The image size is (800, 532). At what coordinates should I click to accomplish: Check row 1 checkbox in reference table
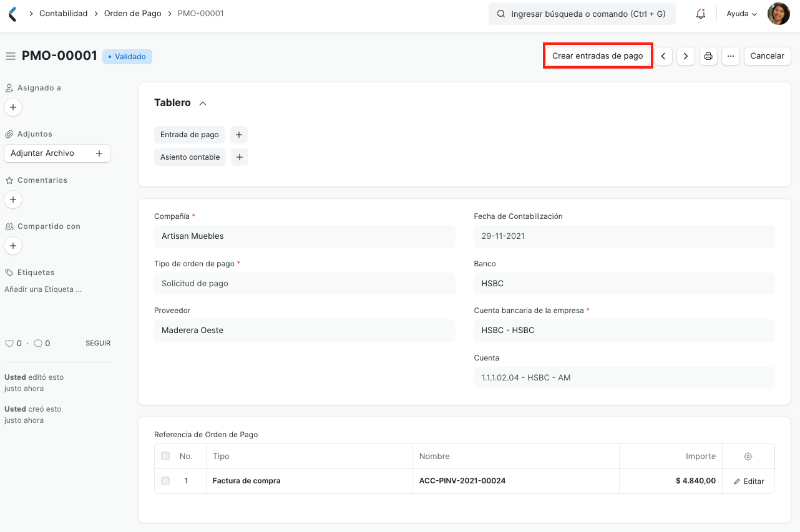[x=165, y=481]
